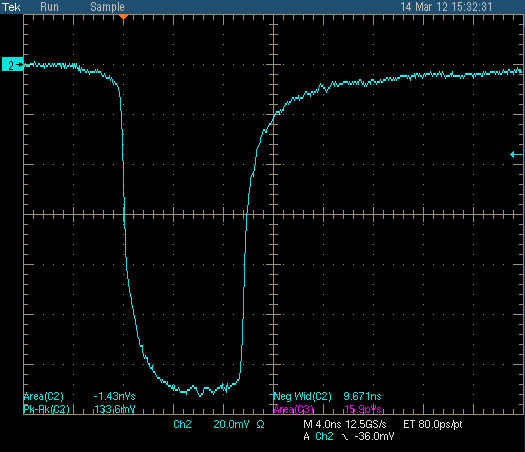Screen dimensions: 525x452
Task: Select the magenta Area(C3) measurement
Action: 327,409
